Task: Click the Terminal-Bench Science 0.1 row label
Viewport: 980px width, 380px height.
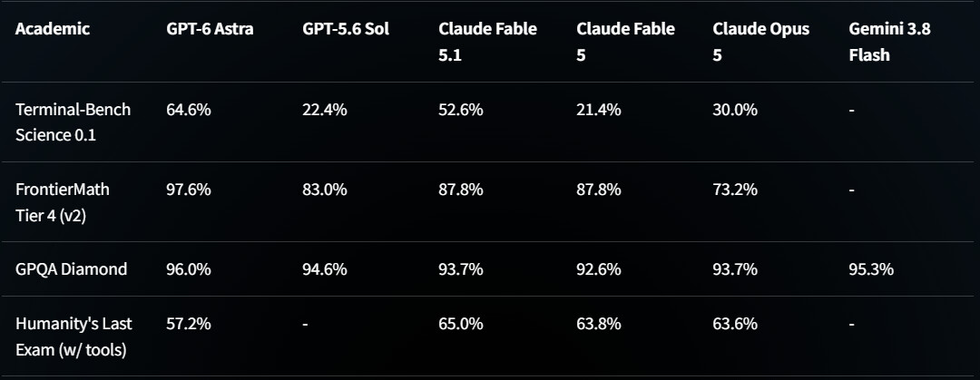Action: pyautogui.click(x=73, y=122)
